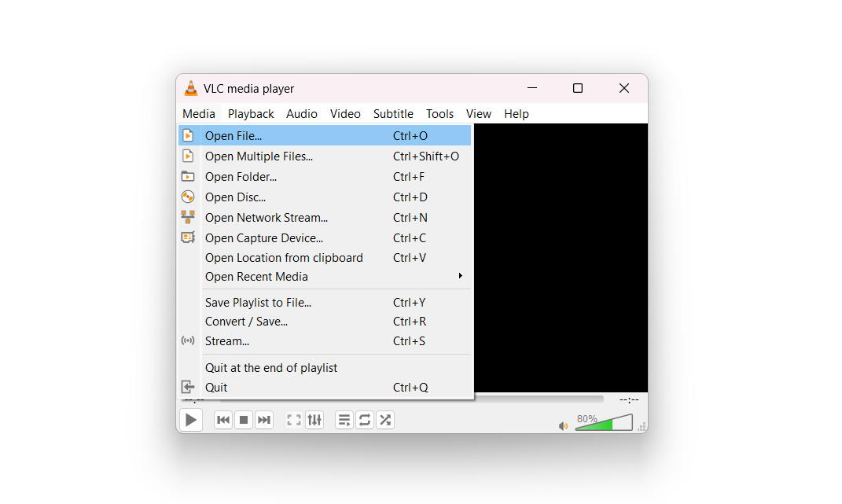Skip to next media track
This screenshot has height=504, width=842.
[263, 420]
